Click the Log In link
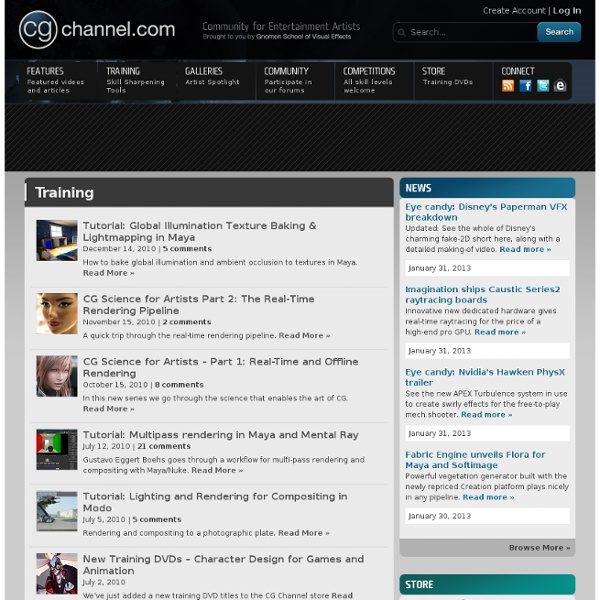This screenshot has width=600, height=600. pyautogui.click(x=567, y=11)
